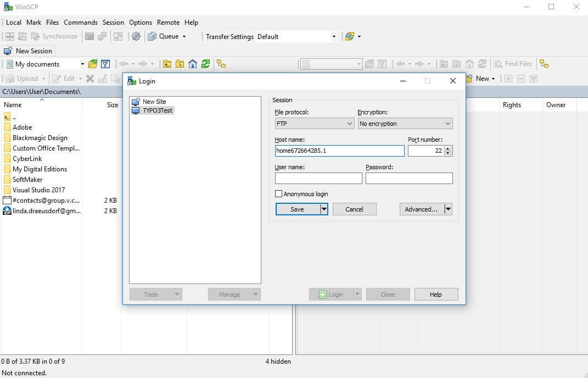Click the User name input field

[318, 179]
